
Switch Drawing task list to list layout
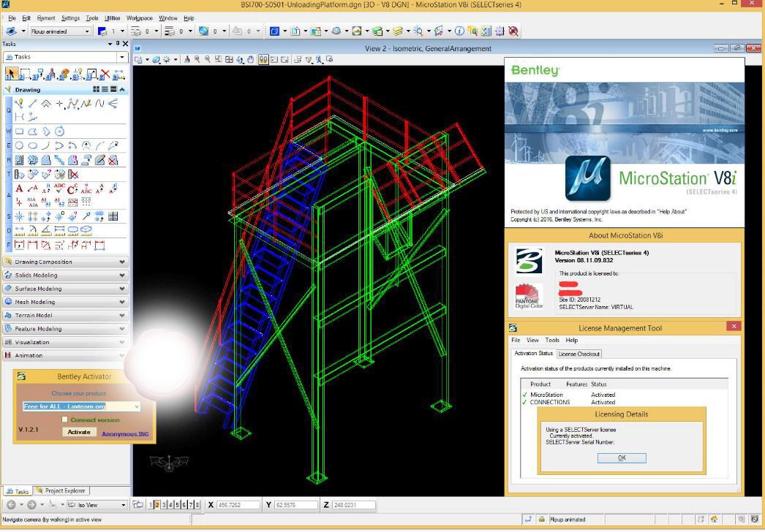point(105,90)
